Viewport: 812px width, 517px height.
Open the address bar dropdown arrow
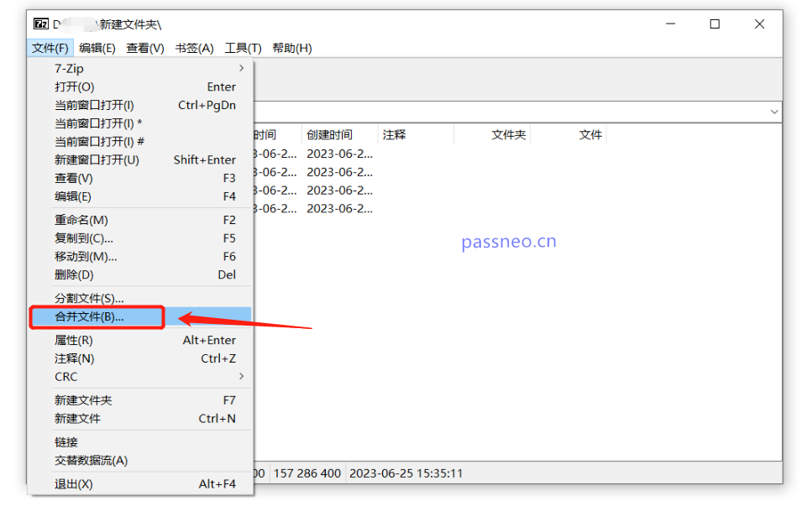tap(773, 112)
